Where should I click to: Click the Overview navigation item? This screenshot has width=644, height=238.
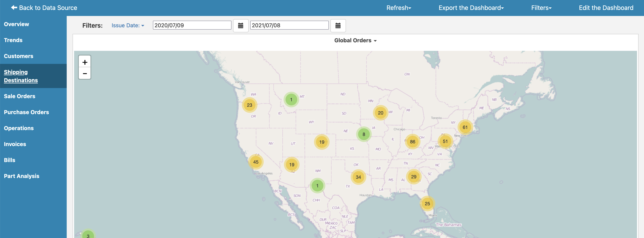(x=16, y=24)
